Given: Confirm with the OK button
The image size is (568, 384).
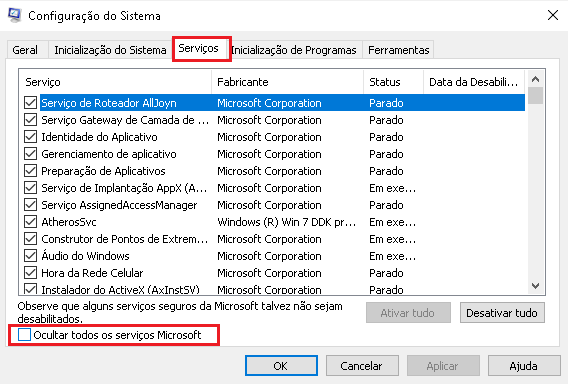Looking at the screenshot, I should point(281,366).
